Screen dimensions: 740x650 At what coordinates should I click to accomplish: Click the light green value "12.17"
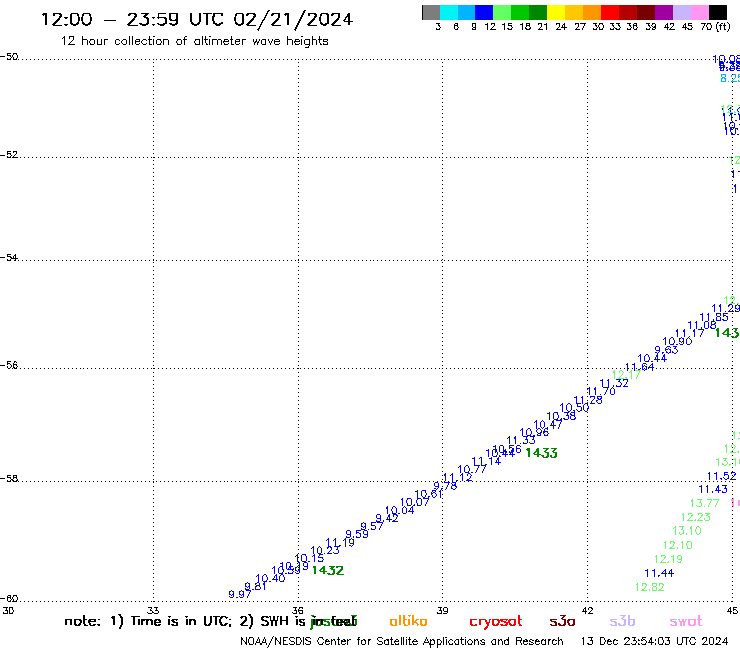[626, 375]
